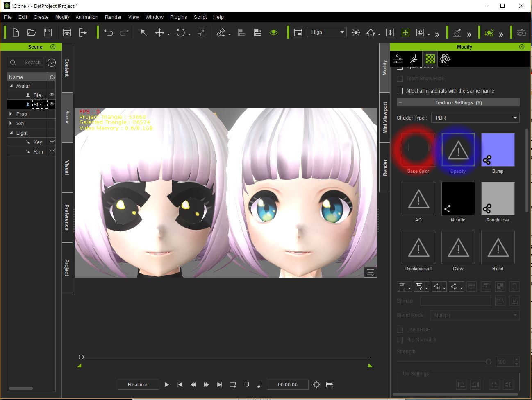
Task: Redo the last action
Action: tap(124, 32)
